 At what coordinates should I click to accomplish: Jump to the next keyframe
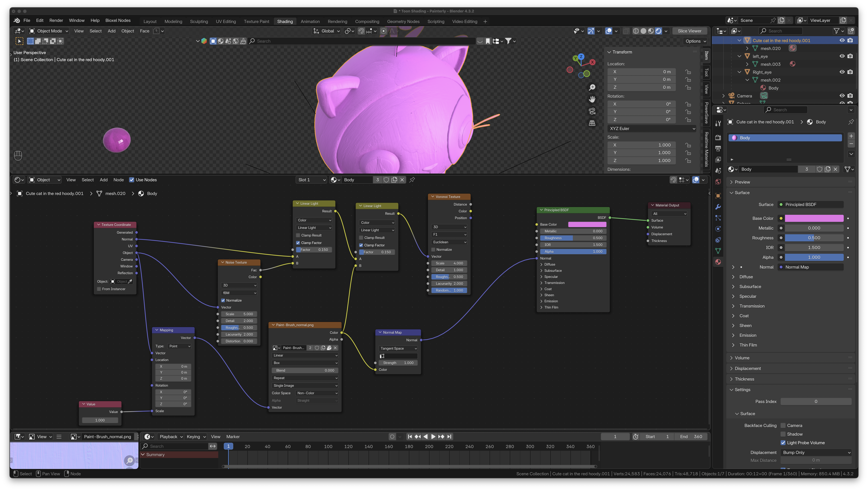point(441,437)
